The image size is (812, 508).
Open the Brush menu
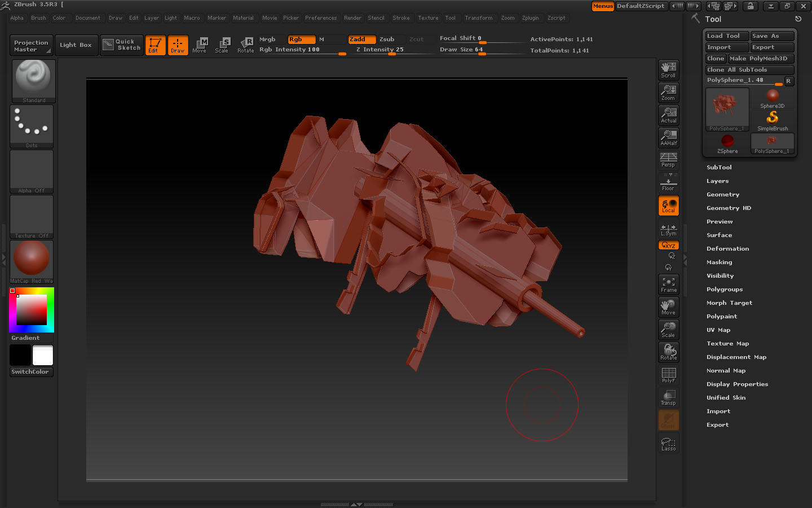[38, 18]
